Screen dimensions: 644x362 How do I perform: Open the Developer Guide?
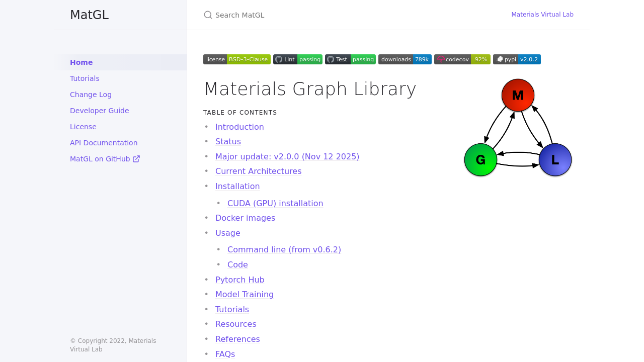99,111
